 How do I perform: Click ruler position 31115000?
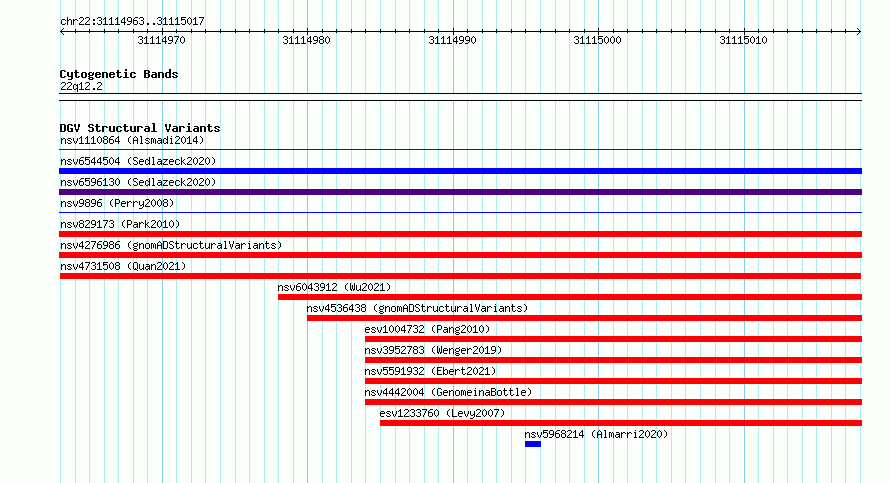(598, 40)
